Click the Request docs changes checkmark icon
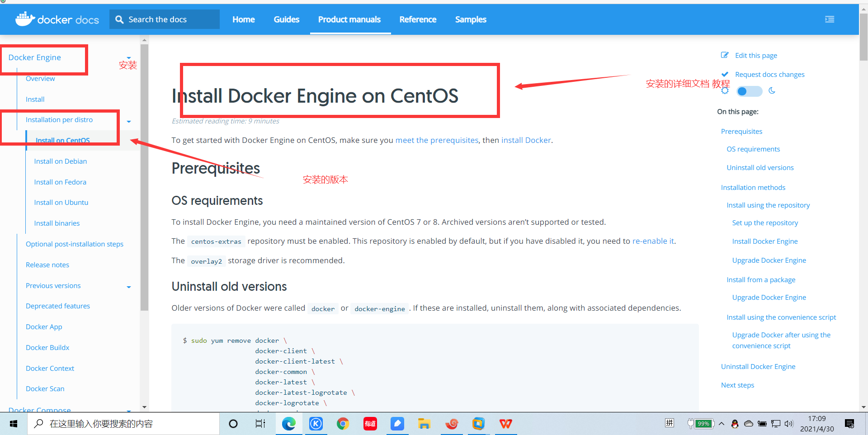The image size is (868, 435). (x=725, y=74)
